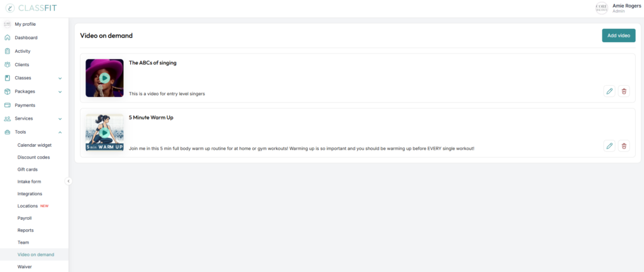Delete the 5 Minute Warm Up video
Viewport: 644px width, 272px height.
click(624, 146)
